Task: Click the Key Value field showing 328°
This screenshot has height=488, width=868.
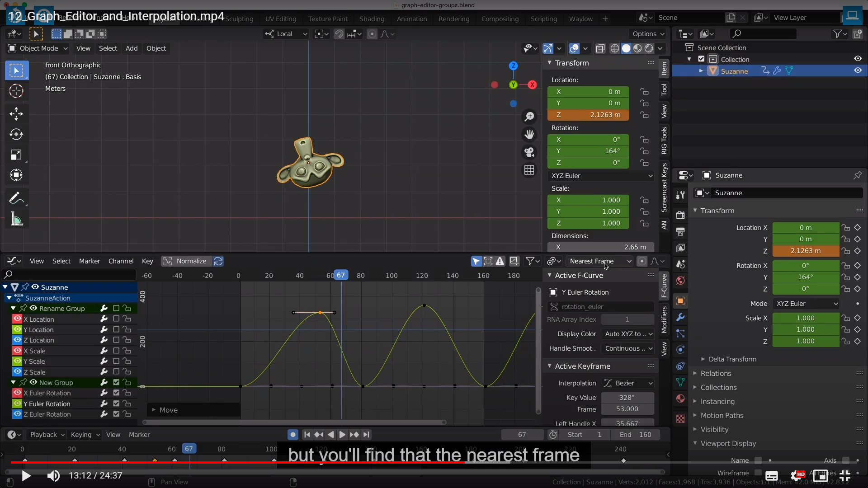Action: pos(627,398)
